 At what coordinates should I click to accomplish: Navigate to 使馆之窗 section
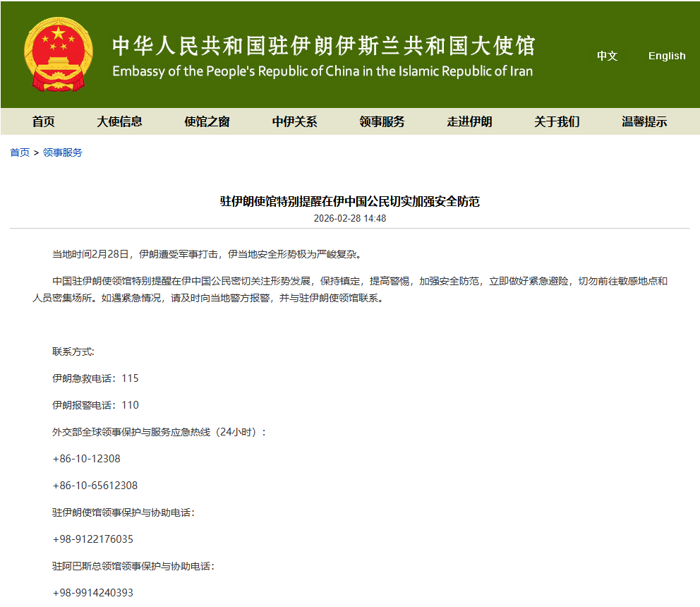tap(207, 121)
